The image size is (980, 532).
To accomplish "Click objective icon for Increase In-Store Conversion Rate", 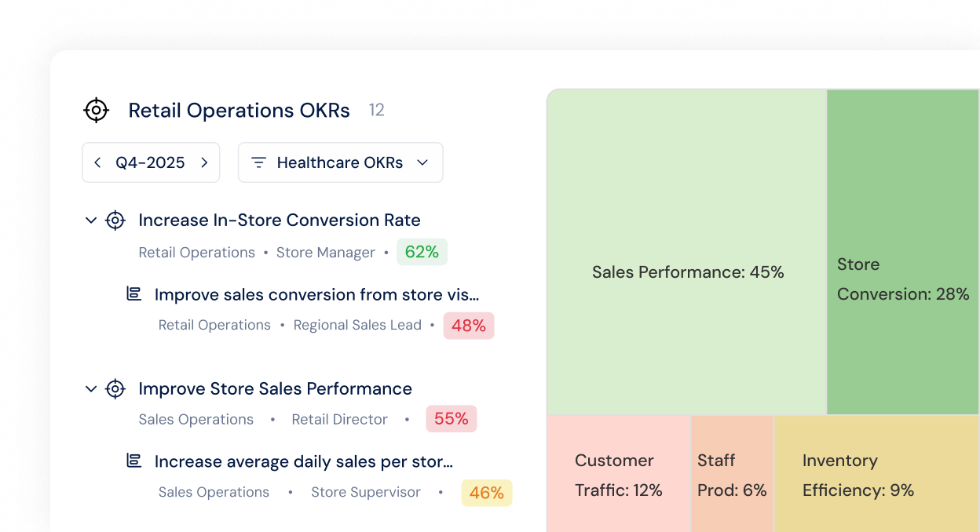I will coord(115,220).
